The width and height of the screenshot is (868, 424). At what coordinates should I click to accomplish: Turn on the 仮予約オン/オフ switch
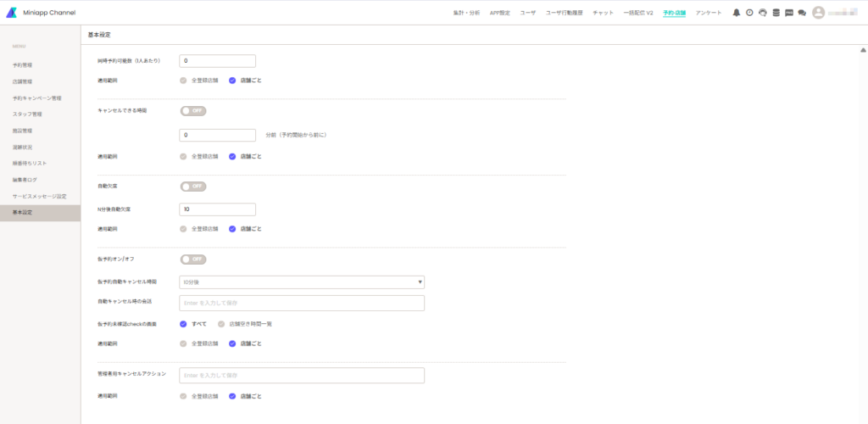click(x=192, y=259)
